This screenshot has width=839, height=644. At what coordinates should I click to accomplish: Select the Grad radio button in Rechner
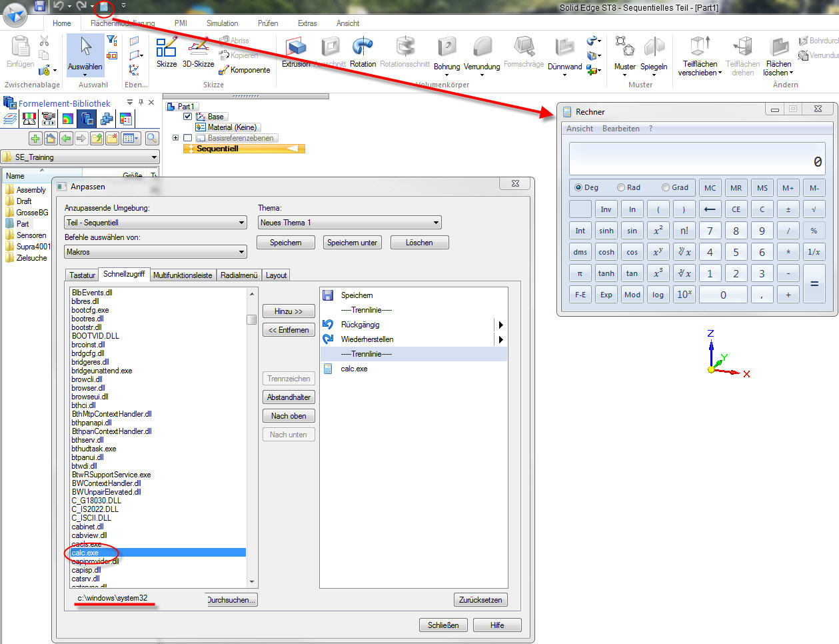click(x=665, y=187)
